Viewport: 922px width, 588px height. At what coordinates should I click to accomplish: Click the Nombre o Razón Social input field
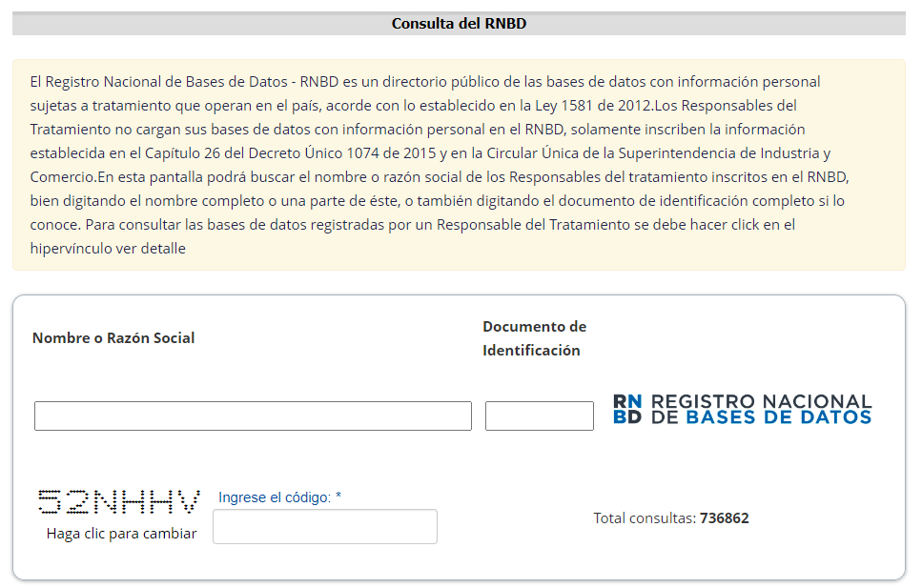(x=253, y=416)
